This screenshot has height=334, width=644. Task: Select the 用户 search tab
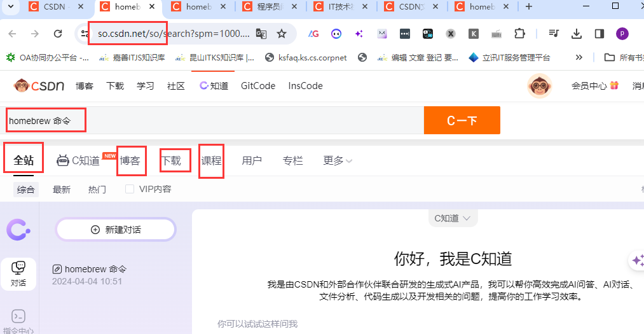[x=252, y=160]
